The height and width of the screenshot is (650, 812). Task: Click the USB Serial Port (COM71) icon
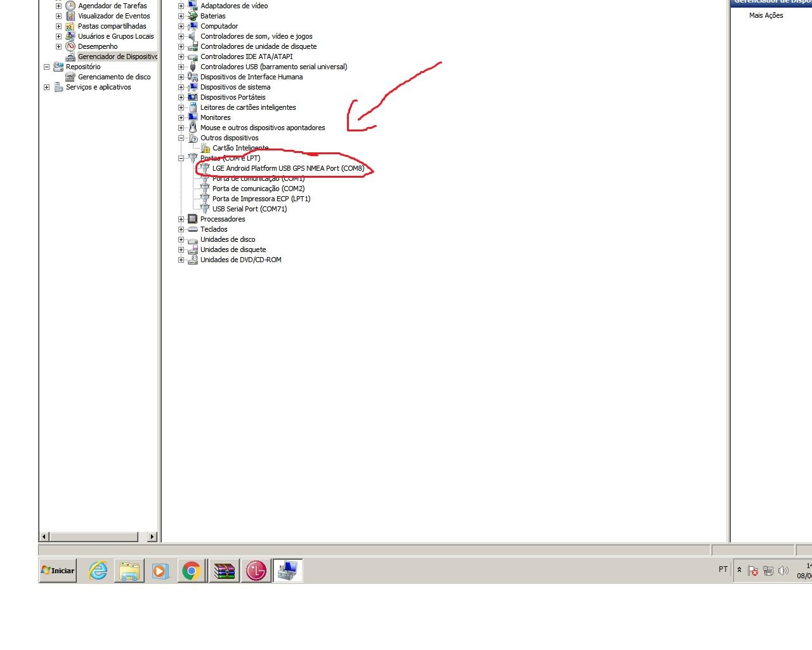point(205,209)
